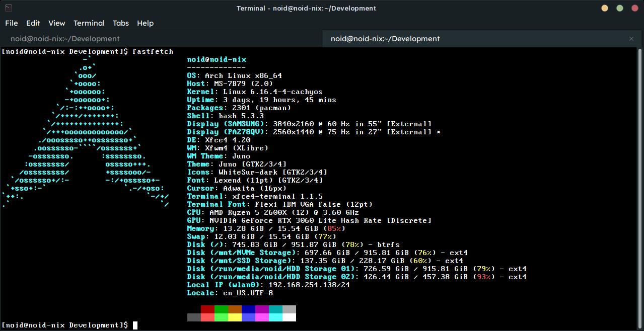
Task: Click the bright blue color block
Action: [x=248, y=317]
